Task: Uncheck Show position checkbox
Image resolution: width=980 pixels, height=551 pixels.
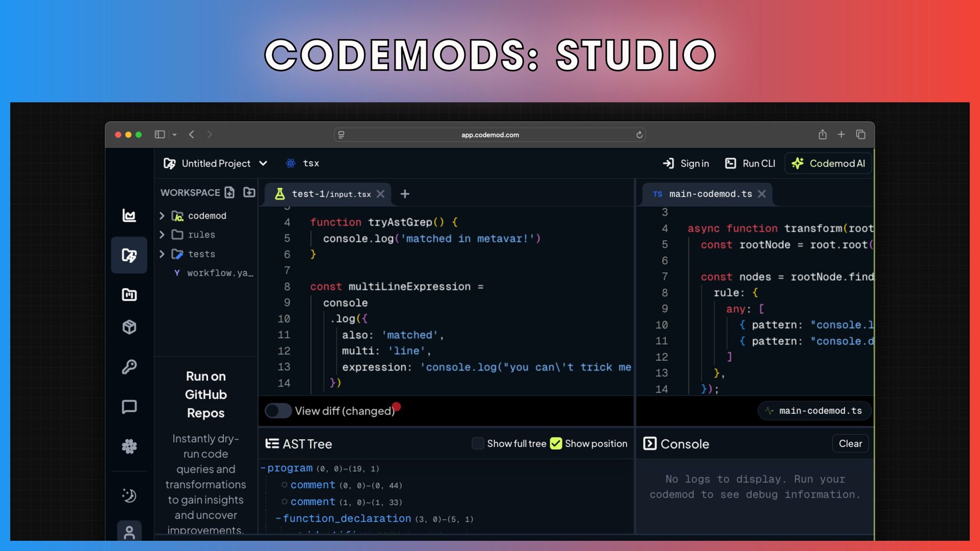Action: tap(556, 443)
